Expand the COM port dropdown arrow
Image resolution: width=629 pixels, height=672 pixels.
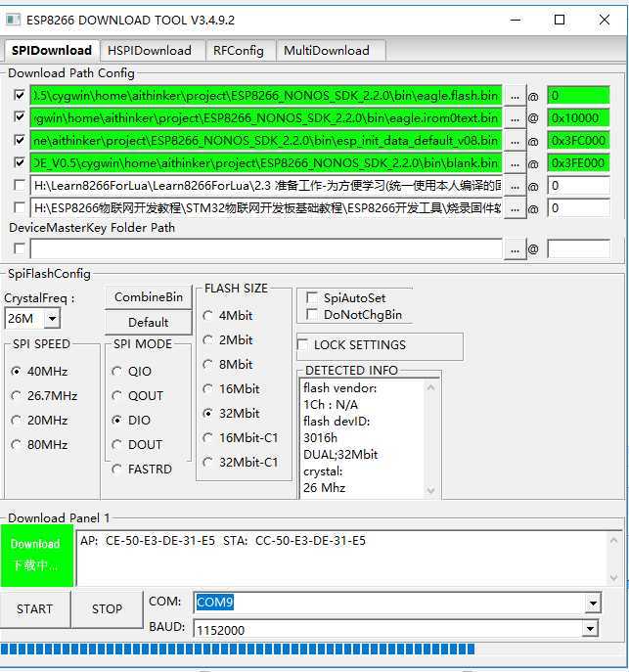pyautogui.click(x=593, y=604)
